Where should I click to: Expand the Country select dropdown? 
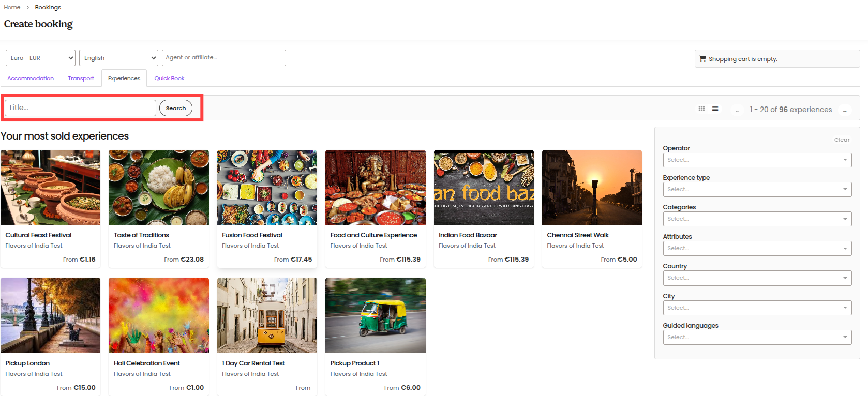point(757,278)
